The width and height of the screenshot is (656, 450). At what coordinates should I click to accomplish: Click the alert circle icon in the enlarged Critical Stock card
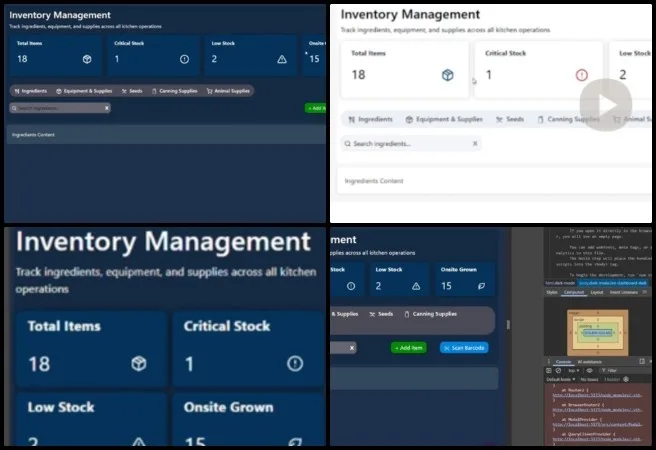[294, 363]
